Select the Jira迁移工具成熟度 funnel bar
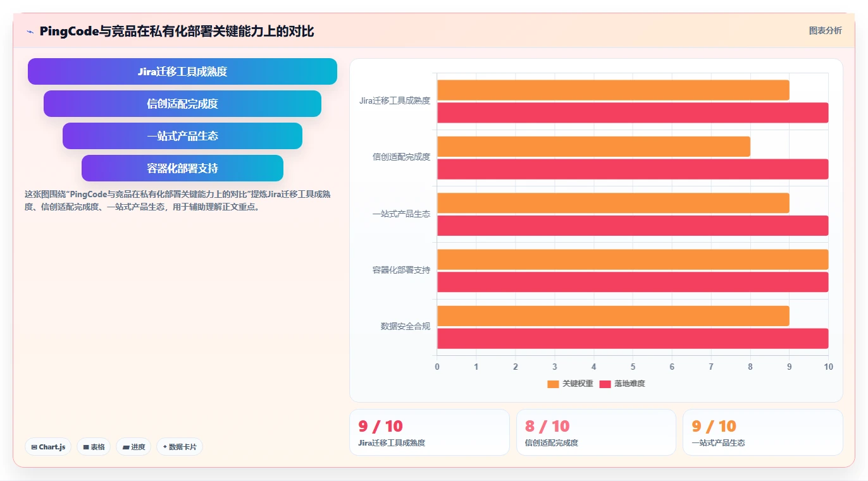This screenshot has height=481, width=868. [182, 71]
